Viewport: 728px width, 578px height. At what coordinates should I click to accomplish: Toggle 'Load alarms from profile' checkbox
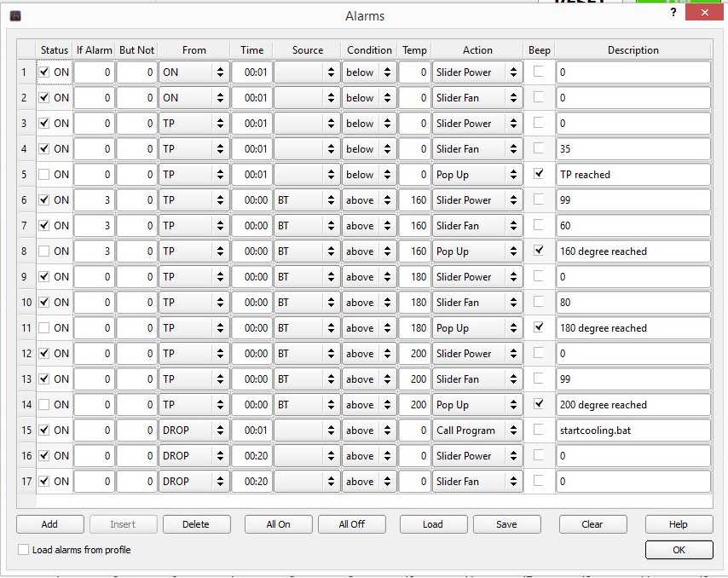[24, 550]
